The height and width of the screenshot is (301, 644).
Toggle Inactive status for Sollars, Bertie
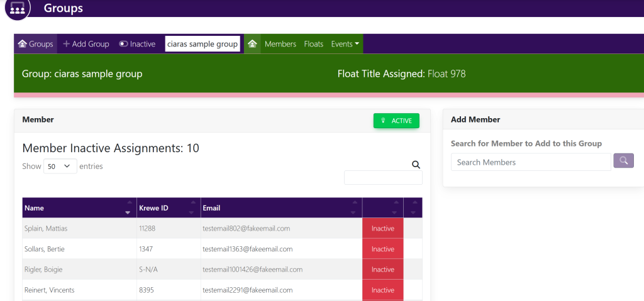[x=382, y=249]
